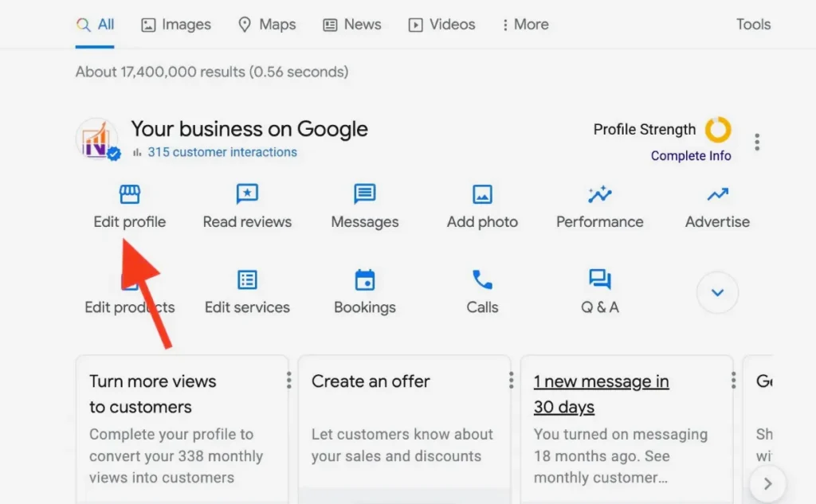
Task: Open options on Turn more views card
Action: coord(288,381)
